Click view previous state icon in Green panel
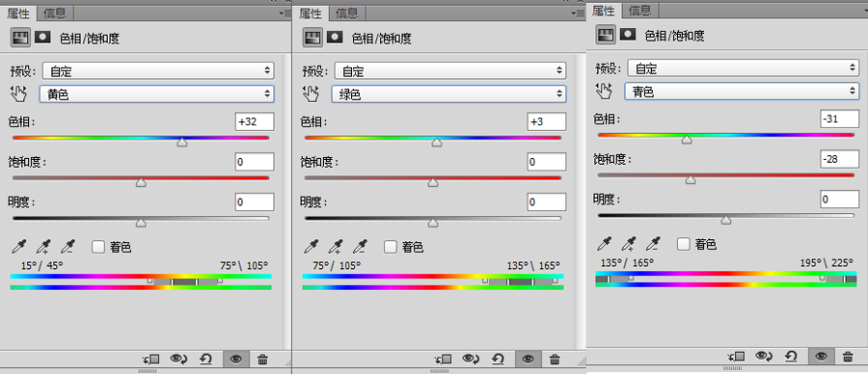 pyautogui.click(x=471, y=360)
